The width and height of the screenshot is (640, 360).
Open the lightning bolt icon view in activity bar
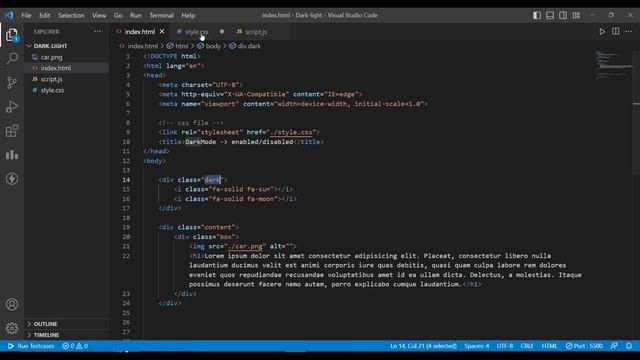12,178
